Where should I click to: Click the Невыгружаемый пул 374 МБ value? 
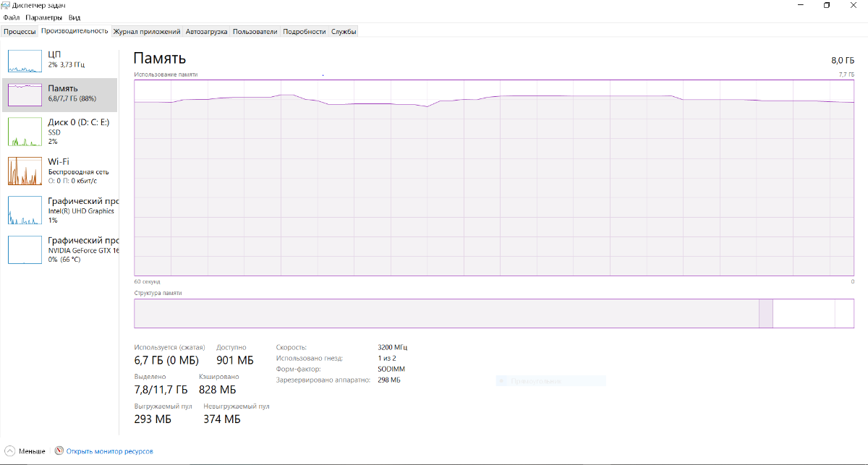221,419
